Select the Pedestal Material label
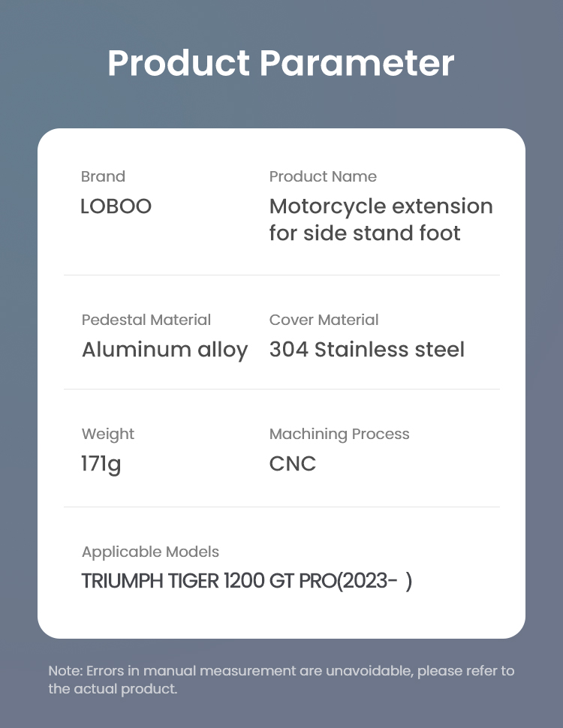Screen dimensions: 563x728 point(146,320)
